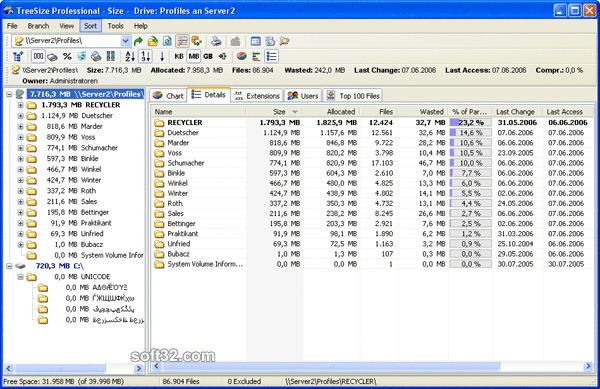This screenshot has height=389, width=600.
Task: Expand the Bettinger tree folder
Action: 20,212
